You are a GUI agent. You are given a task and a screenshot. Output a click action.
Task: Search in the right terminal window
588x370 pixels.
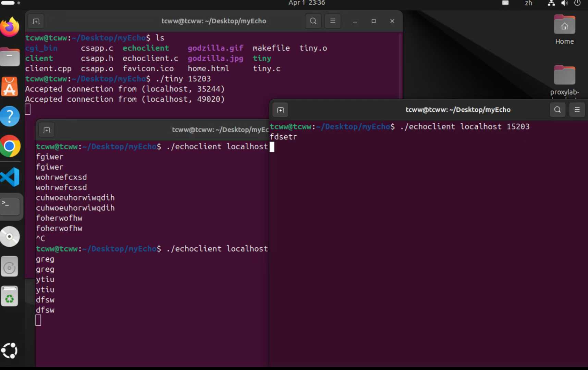tap(558, 110)
